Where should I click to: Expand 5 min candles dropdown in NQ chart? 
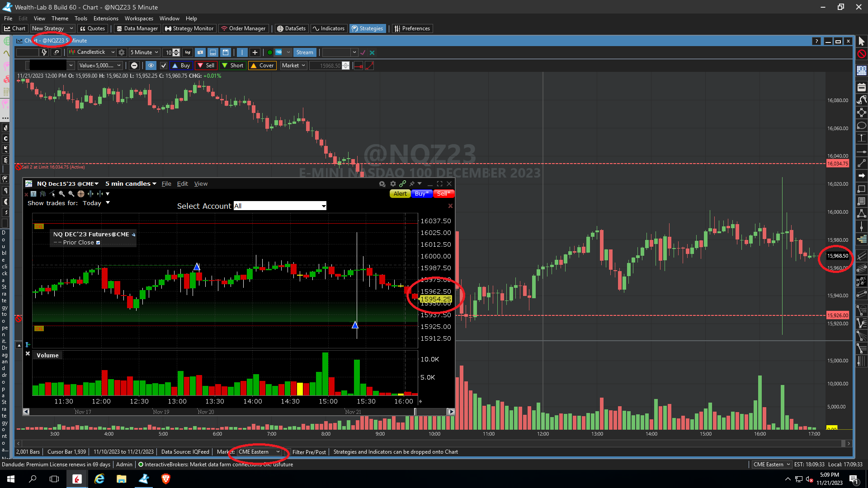pos(131,184)
